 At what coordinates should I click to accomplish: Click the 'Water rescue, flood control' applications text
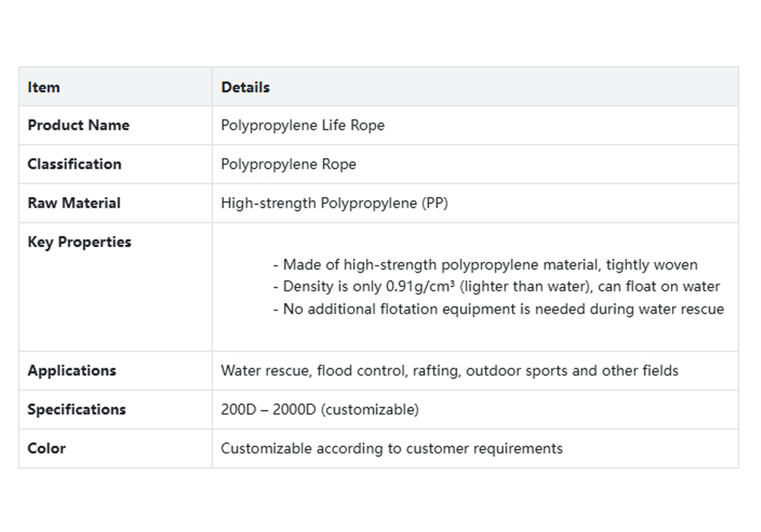click(313, 371)
